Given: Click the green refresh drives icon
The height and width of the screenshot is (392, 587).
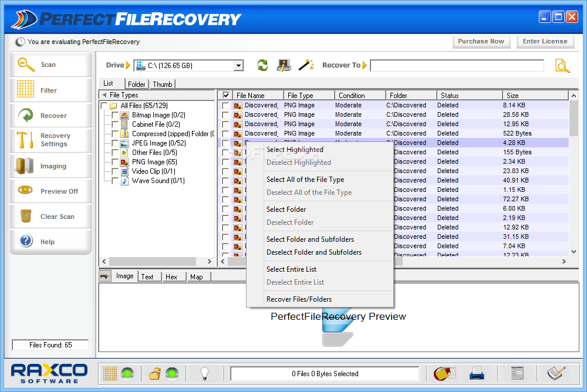Looking at the screenshot, I should click(263, 65).
